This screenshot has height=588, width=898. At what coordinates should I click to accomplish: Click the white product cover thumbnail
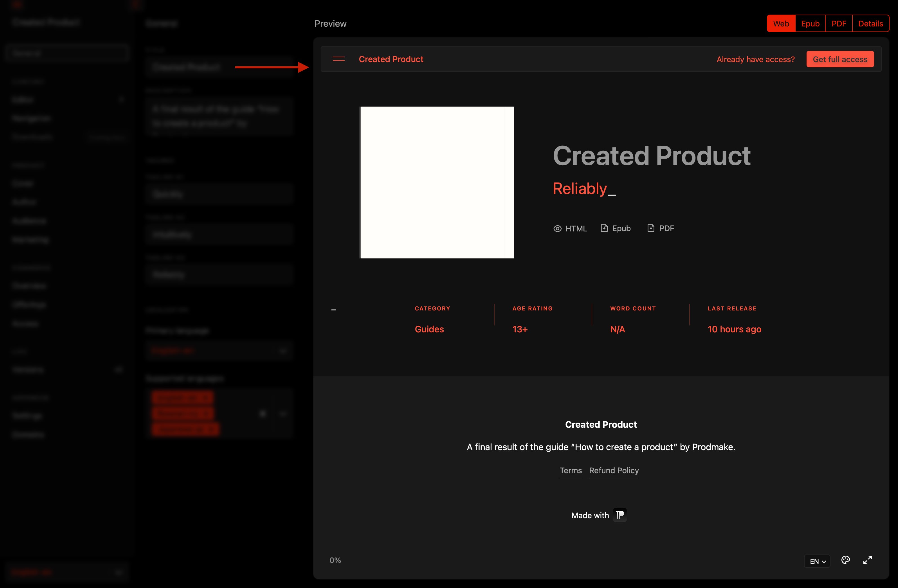(x=437, y=183)
